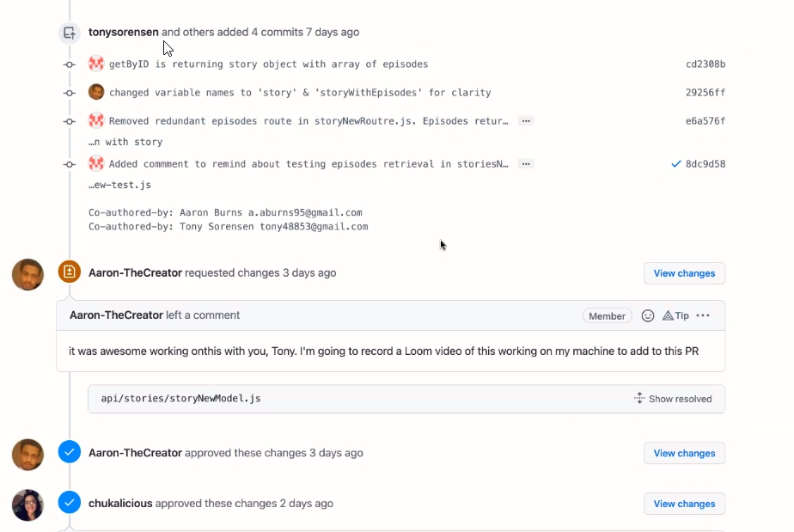Screen dimensions: 794x532
Task: Click Aaron-TheCreator's blue approval check icon
Action: (70, 452)
